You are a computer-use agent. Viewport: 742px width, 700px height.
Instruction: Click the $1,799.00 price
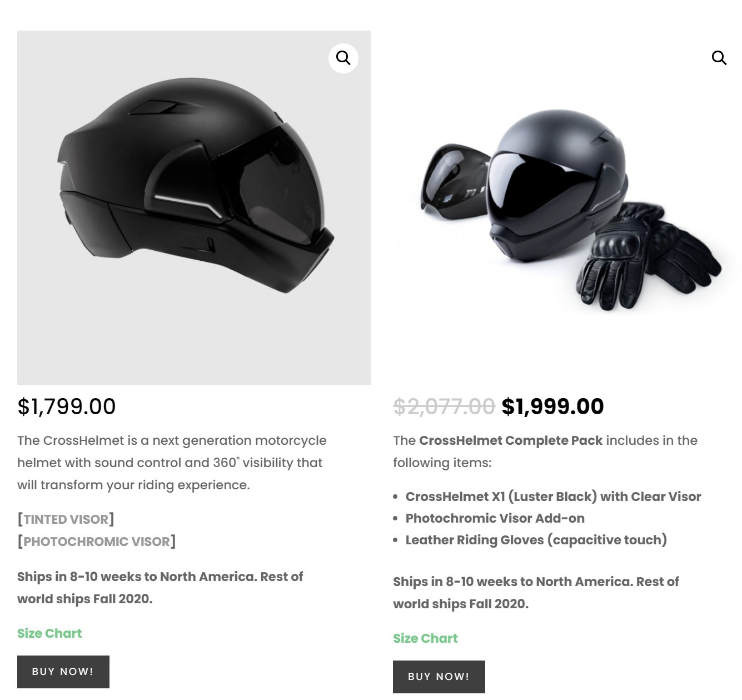pos(67,406)
